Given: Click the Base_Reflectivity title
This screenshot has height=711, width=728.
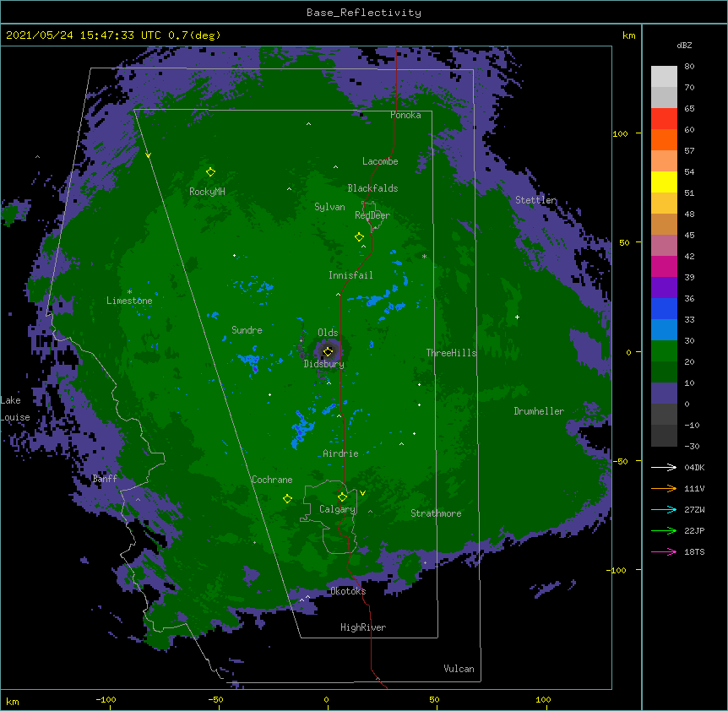Looking at the screenshot, I should (364, 13).
